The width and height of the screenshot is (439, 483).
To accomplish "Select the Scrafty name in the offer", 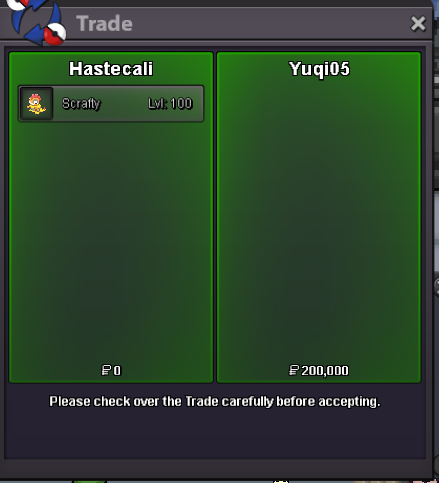I will tap(81, 104).
